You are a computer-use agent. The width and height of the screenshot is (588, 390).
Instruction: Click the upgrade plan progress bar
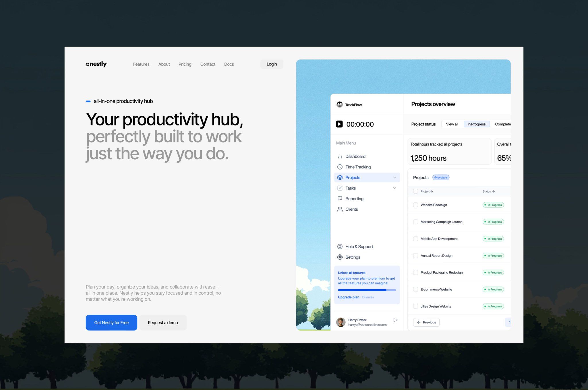[367, 290]
